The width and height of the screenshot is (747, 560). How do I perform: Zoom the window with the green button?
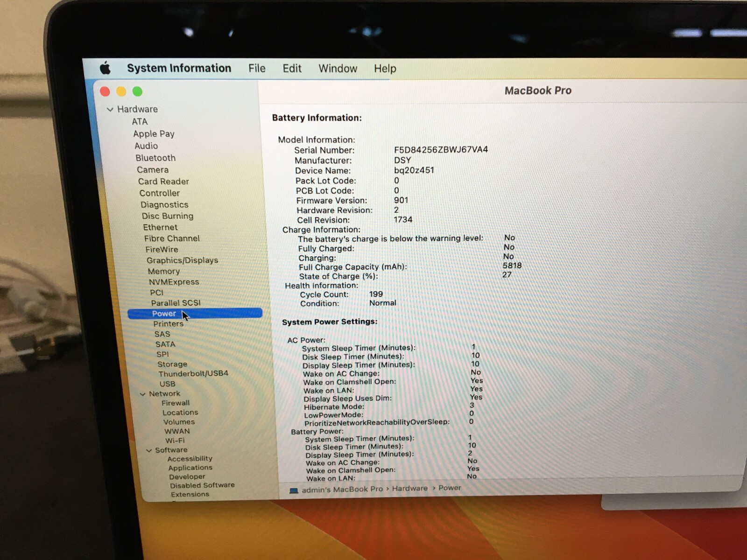pos(137,91)
